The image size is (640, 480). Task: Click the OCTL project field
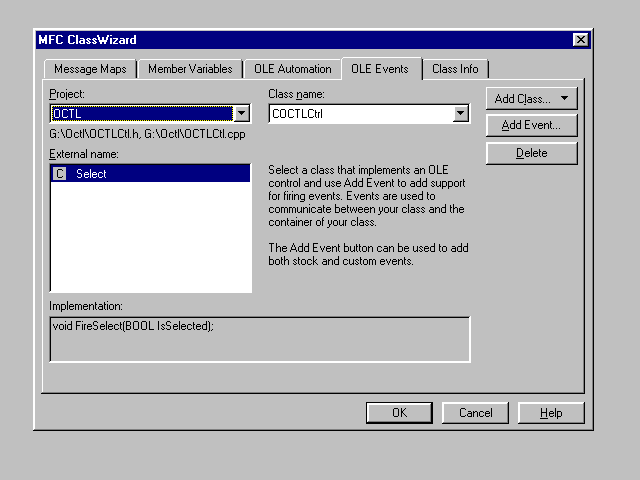click(140, 114)
